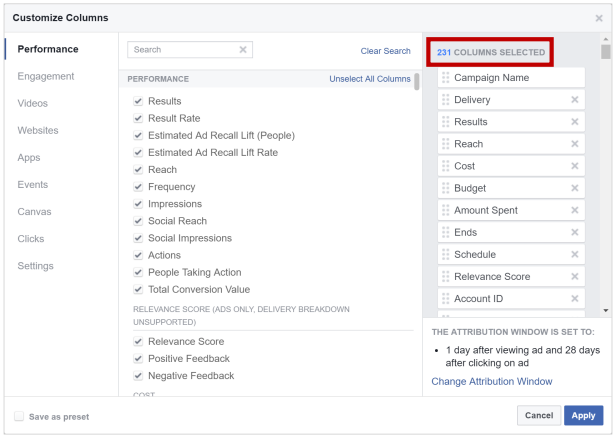Uncheck Positive Feedback metric

coord(138,359)
